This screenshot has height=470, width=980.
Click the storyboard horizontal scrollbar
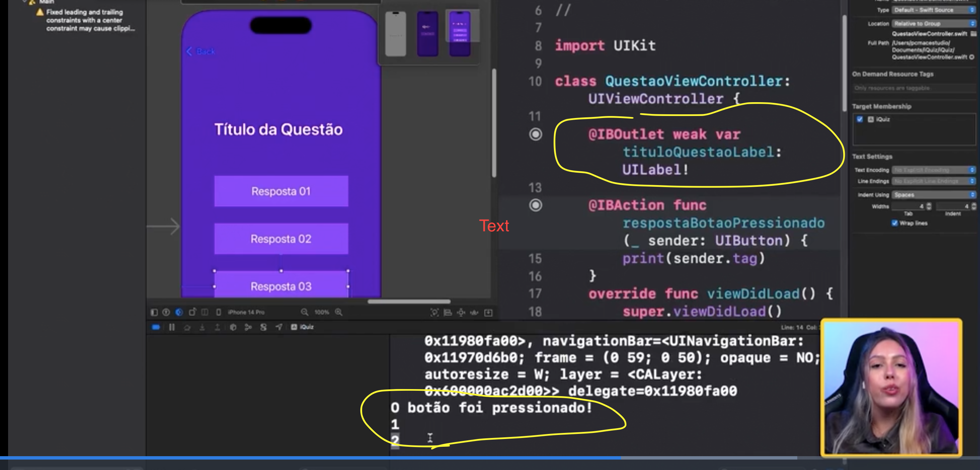click(409, 302)
